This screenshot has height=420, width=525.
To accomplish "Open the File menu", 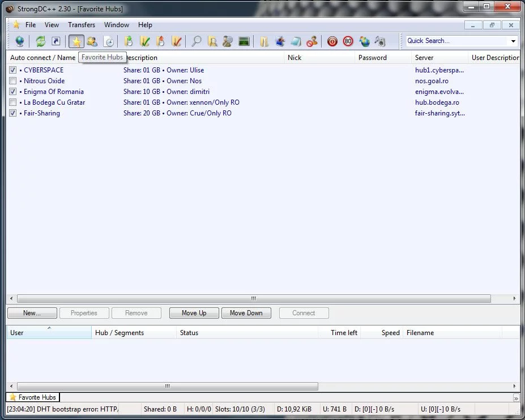I will pos(31,25).
